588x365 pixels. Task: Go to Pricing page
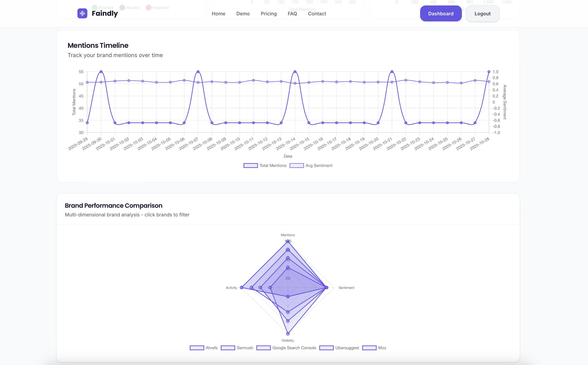[269, 14]
